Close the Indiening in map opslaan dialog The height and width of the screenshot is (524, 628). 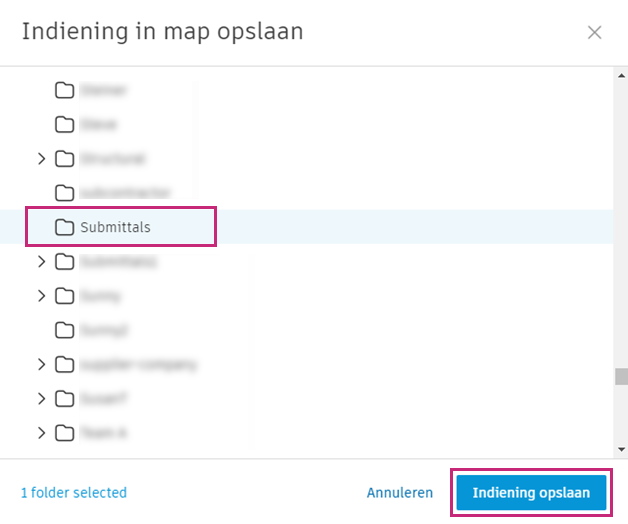coord(595,32)
